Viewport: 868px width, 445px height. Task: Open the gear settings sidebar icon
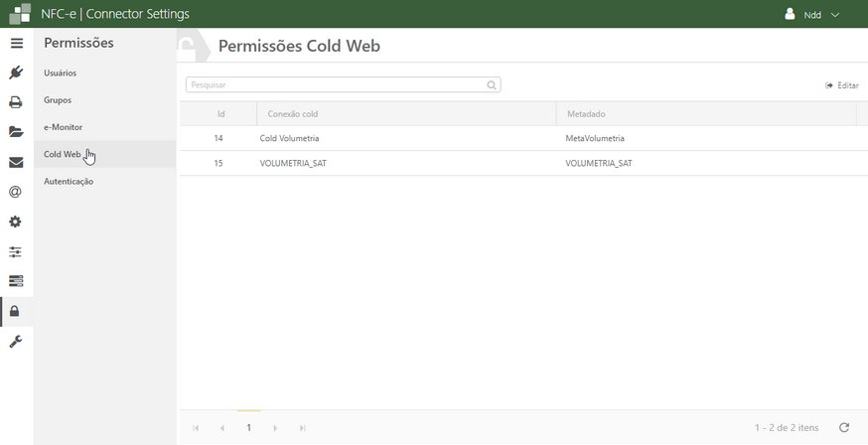click(x=16, y=222)
